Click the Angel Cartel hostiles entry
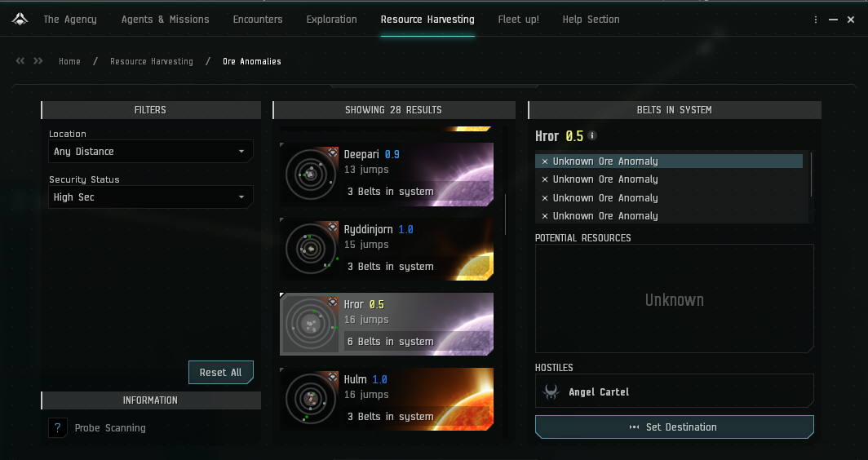The width and height of the screenshot is (868, 460). 674,391
